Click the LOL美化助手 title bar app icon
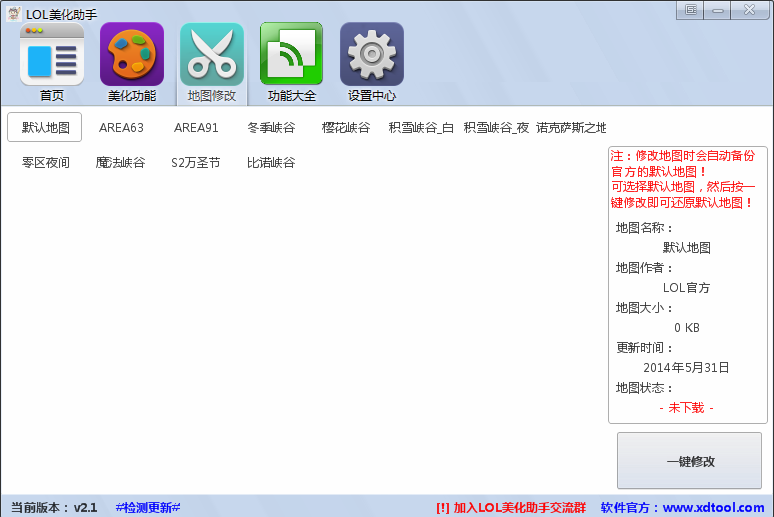The height and width of the screenshot is (517, 774). 14,13
